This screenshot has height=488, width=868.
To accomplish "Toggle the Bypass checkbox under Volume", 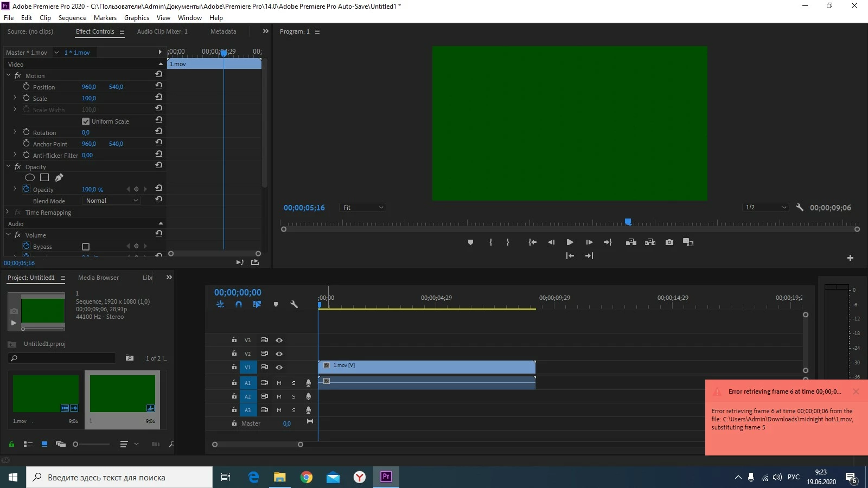I will coord(86,247).
